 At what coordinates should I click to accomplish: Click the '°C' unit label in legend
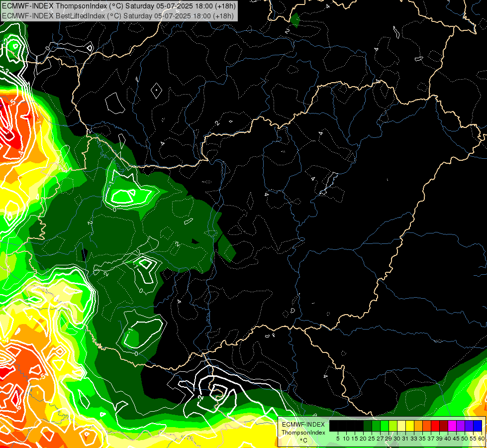click(304, 441)
